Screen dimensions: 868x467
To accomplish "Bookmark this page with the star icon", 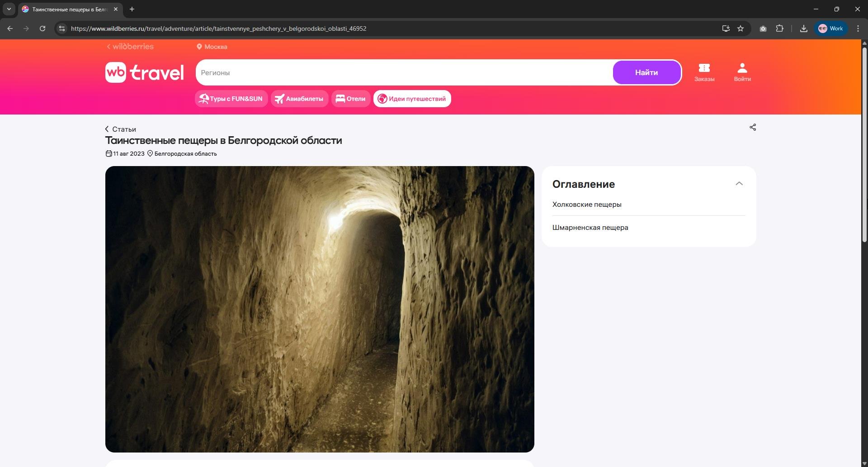I will [740, 29].
